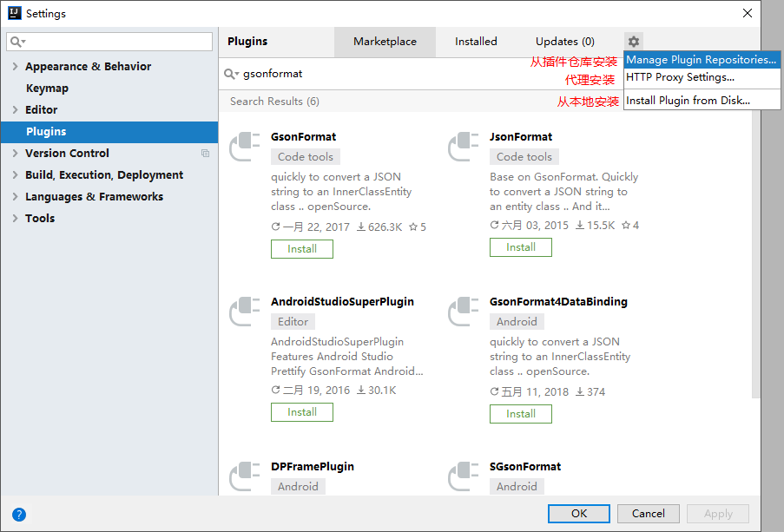Click the DPFramePlugin plugin icon
This screenshot has height=532, width=784.
(x=245, y=476)
